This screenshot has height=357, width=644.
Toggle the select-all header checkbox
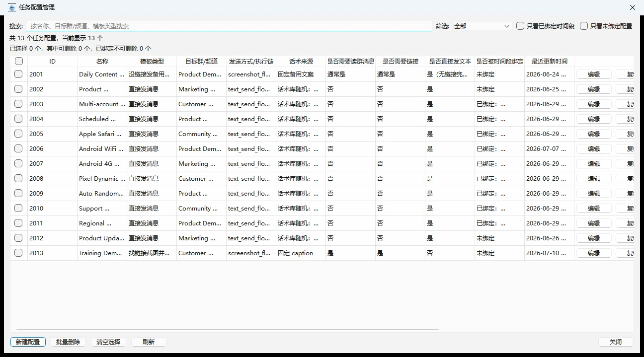click(19, 61)
